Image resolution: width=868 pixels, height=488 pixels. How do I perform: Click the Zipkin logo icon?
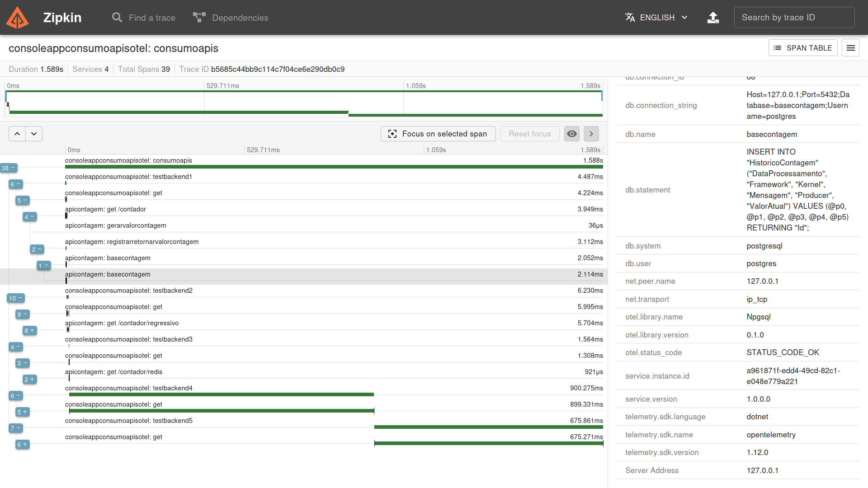click(17, 18)
